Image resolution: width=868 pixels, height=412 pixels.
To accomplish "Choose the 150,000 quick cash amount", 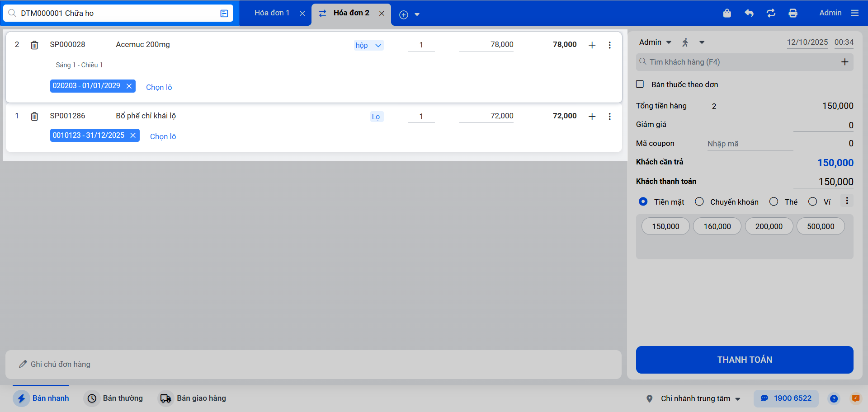I will click(x=665, y=226).
